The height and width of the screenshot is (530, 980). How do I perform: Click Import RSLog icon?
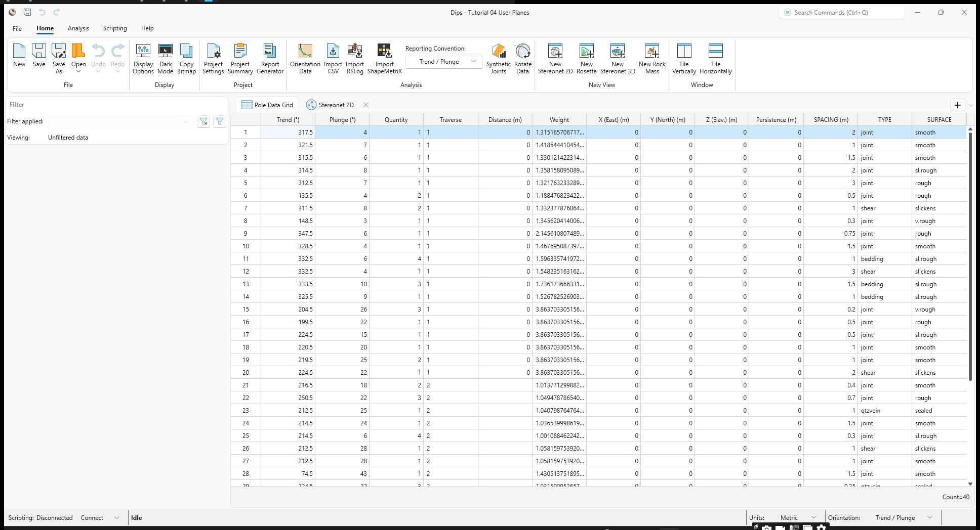click(x=355, y=59)
